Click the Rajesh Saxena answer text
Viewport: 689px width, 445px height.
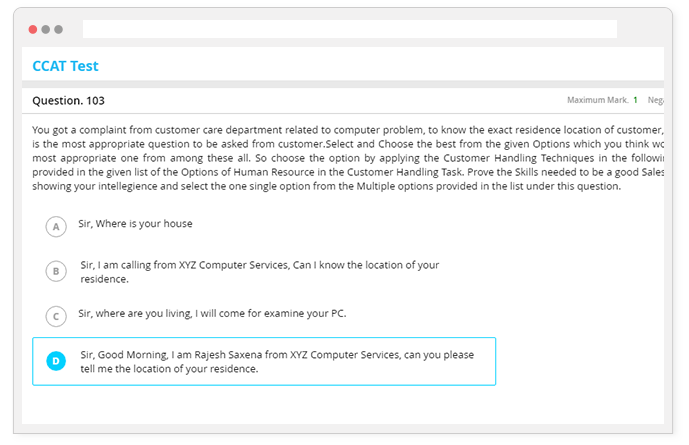click(277, 362)
